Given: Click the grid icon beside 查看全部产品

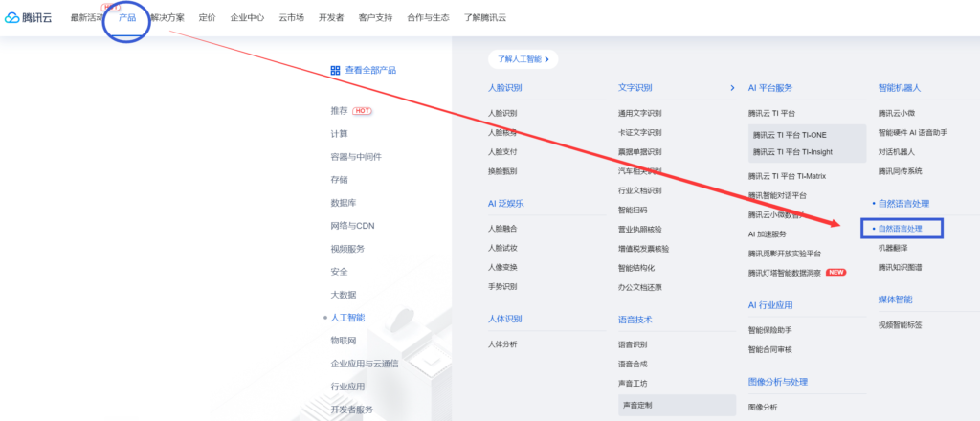Looking at the screenshot, I should (x=335, y=71).
